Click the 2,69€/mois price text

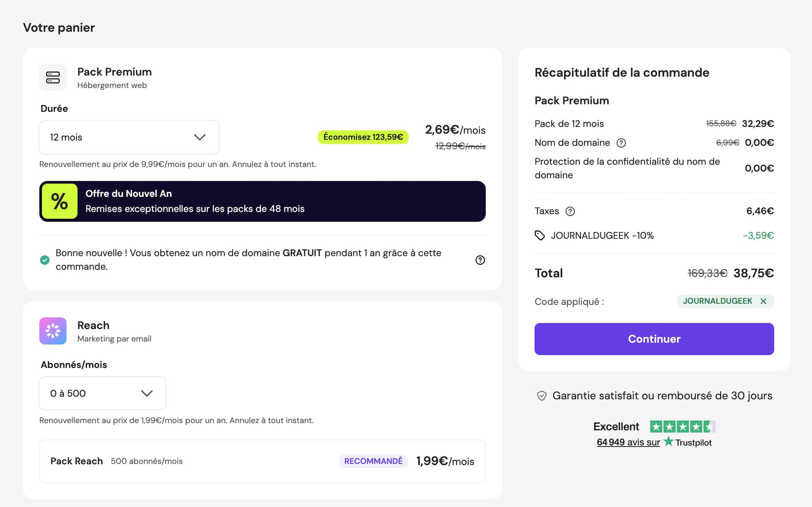(x=455, y=130)
